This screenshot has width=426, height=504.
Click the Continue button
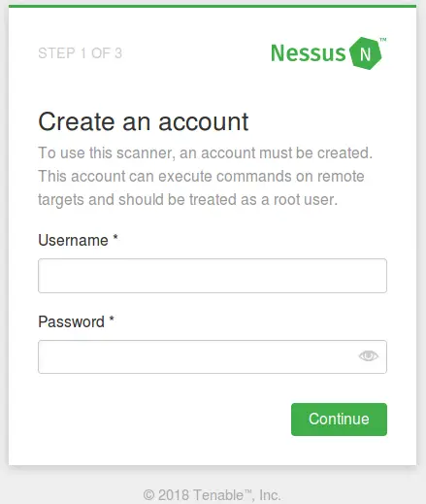[339, 420]
